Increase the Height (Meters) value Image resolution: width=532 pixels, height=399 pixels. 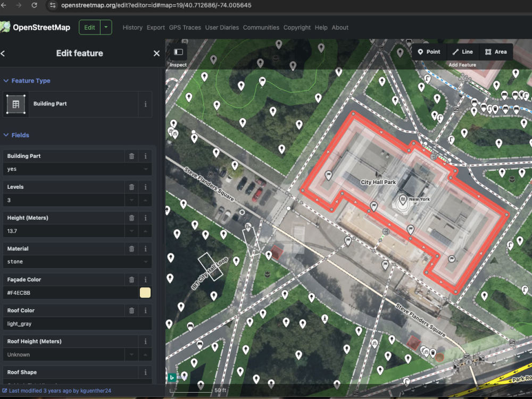tap(145, 231)
